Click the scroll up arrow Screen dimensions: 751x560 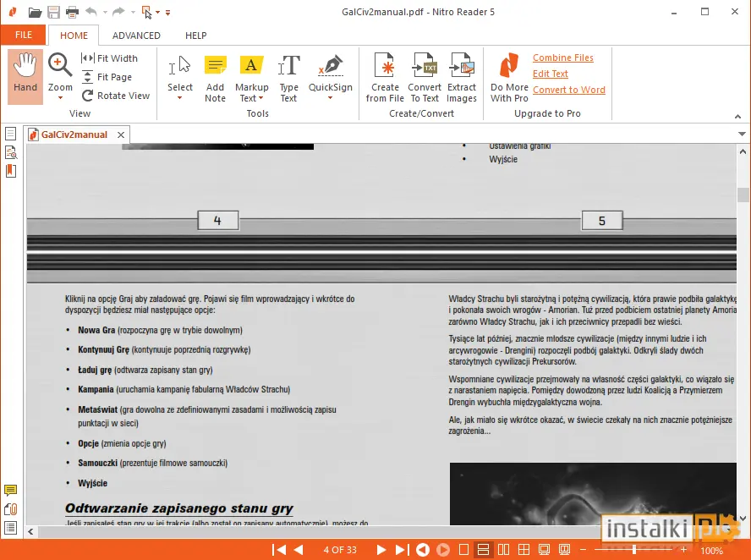[x=743, y=152]
